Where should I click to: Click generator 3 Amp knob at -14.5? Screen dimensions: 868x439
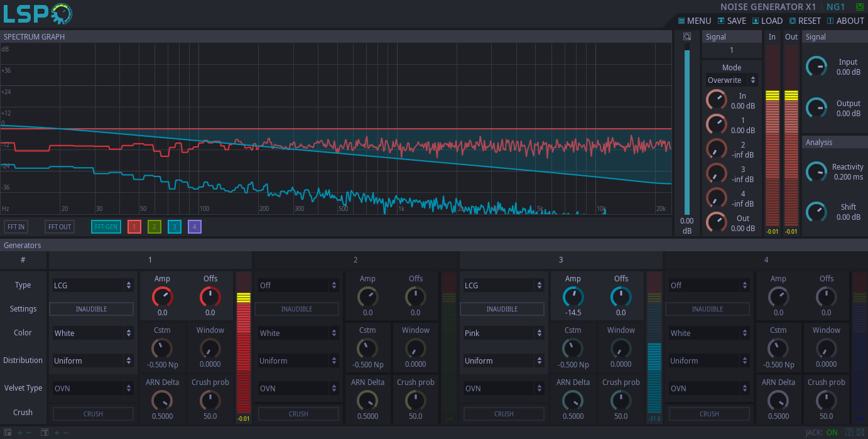click(x=573, y=296)
